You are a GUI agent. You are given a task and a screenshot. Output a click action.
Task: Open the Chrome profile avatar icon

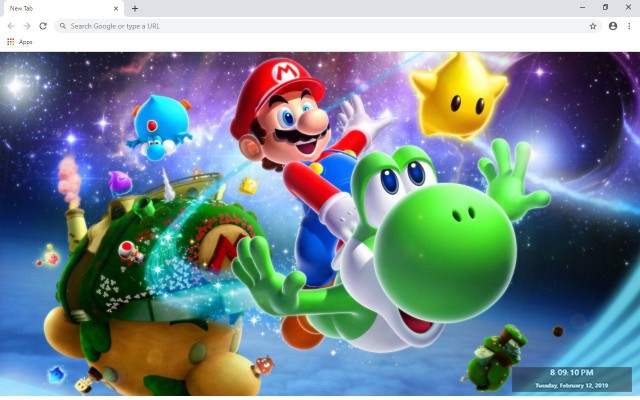click(613, 26)
